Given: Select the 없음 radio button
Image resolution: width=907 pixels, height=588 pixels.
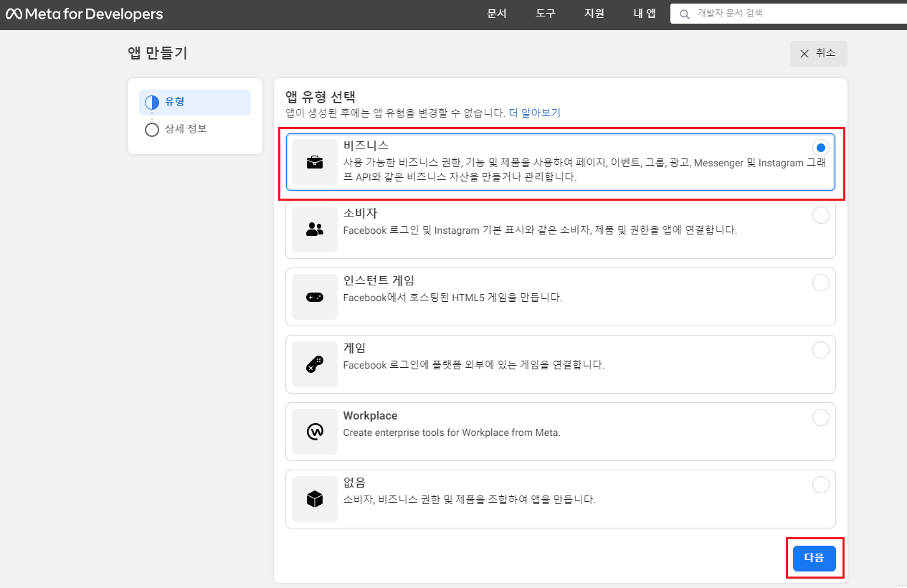Looking at the screenshot, I should pos(821,485).
